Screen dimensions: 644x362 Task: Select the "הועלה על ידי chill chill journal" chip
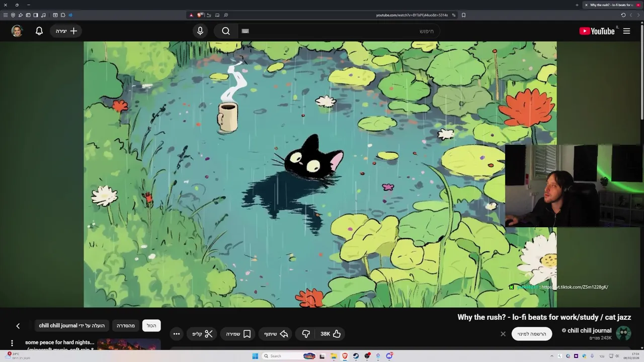click(x=72, y=326)
